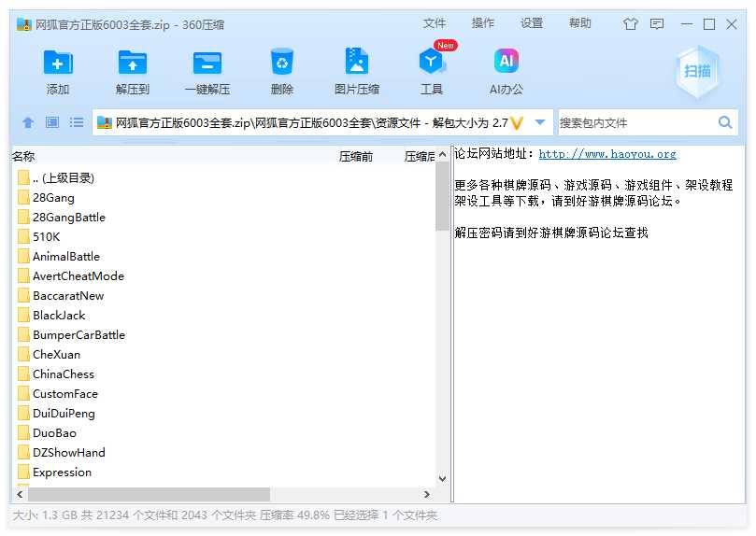The image size is (756, 536).
Task: Click the Add (添加) toolbar icon
Action: tap(58, 63)
